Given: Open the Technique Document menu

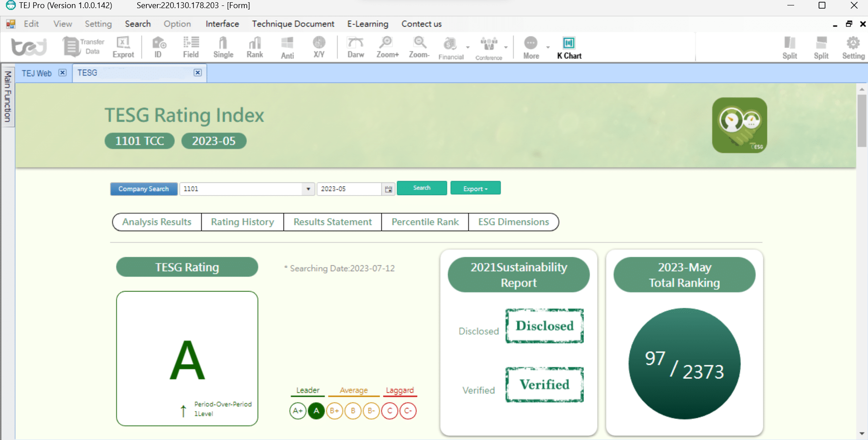Looking at the screenshot, I should coord(293,24).
